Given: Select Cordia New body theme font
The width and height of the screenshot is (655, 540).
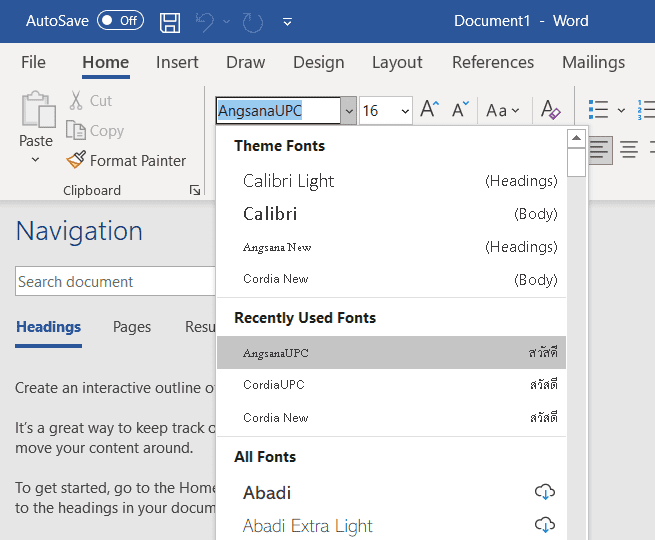Looking at the screenshot, I should point(391,279).
